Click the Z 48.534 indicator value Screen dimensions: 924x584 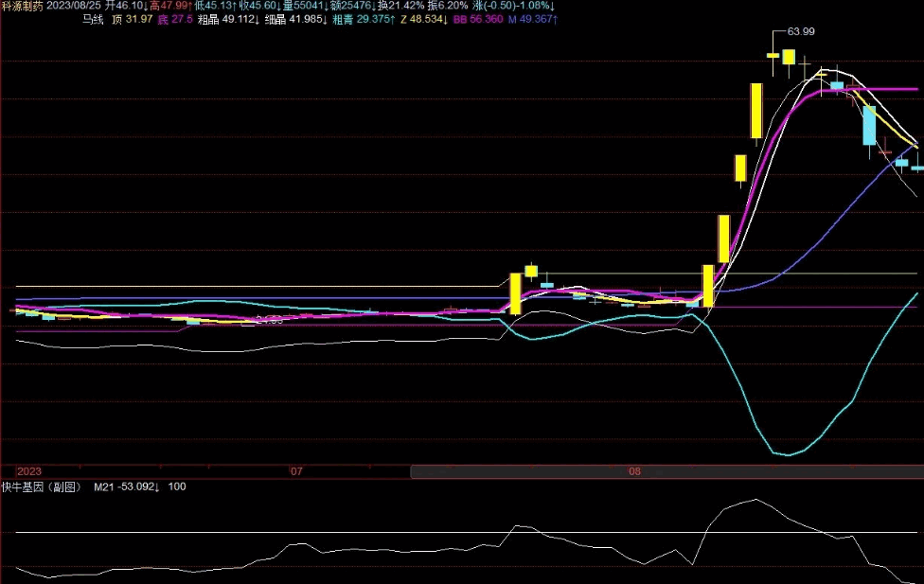point(424,20)
